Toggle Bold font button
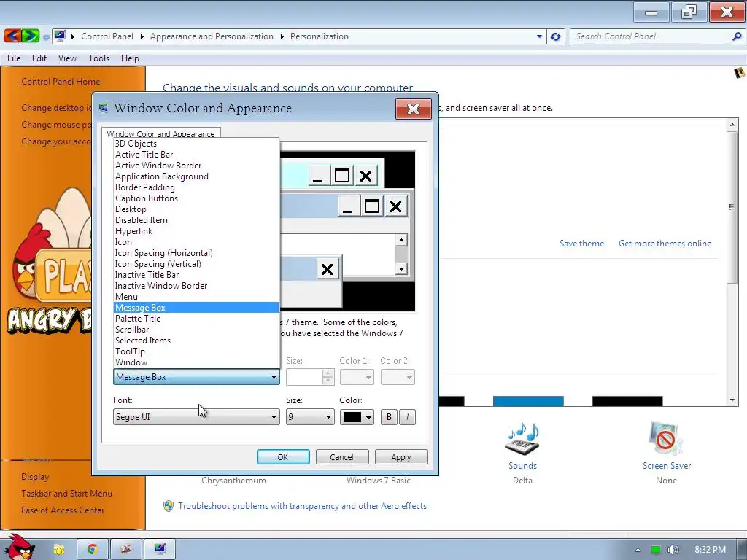This screenshot has width=747, height=560. [x=389, y=417]
